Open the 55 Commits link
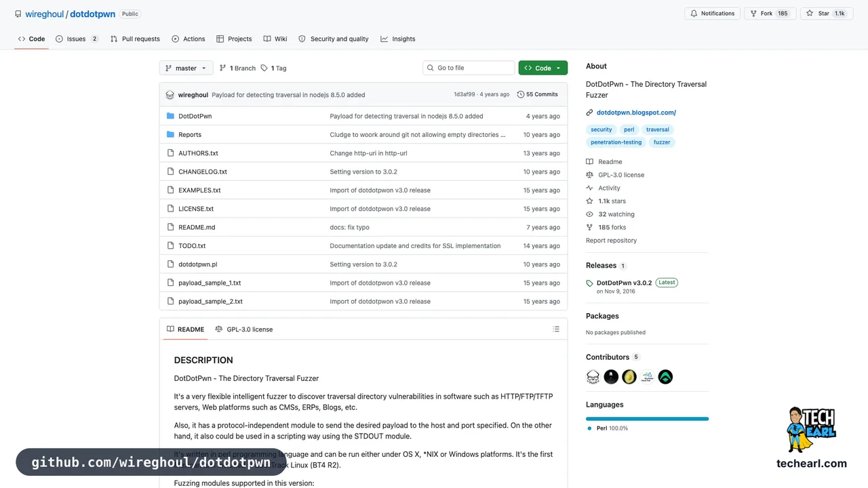 click(x=537, y=95)
